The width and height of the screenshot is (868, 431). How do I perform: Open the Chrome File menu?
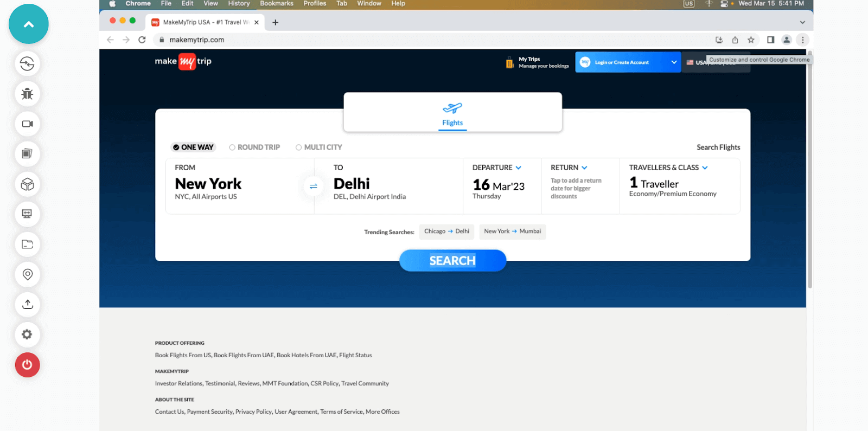click(166, 3)
